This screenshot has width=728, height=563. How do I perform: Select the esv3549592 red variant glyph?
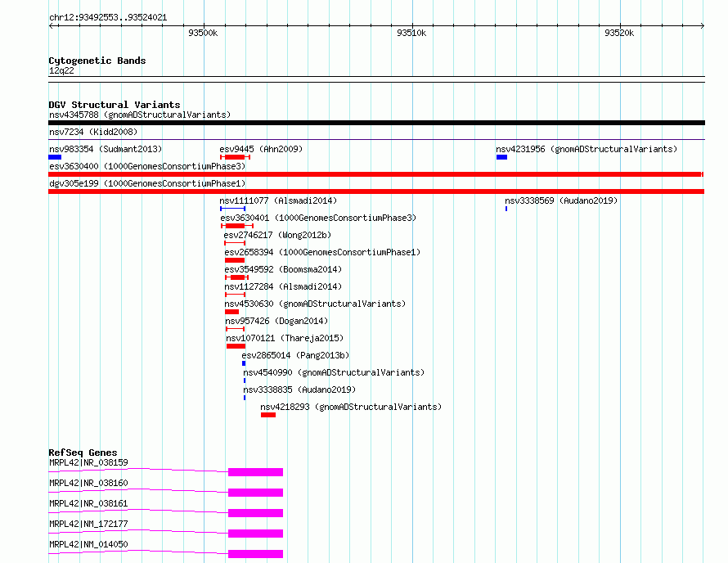tap(236, 277)
